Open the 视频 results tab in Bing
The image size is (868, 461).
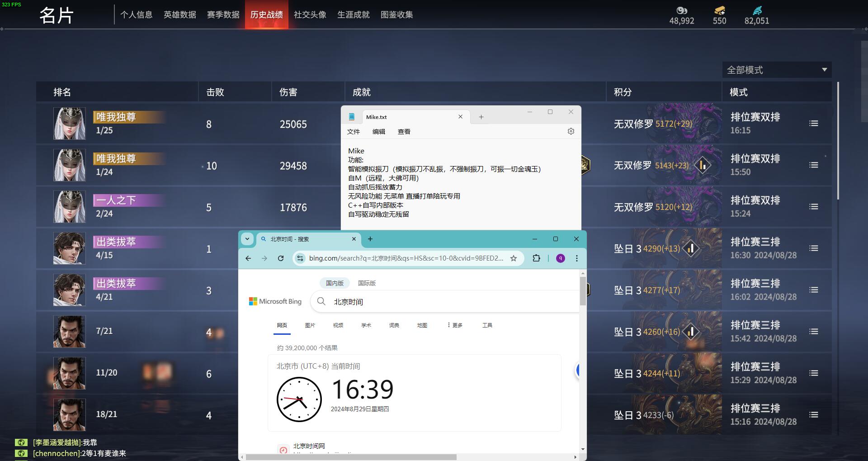pos(338,325)
